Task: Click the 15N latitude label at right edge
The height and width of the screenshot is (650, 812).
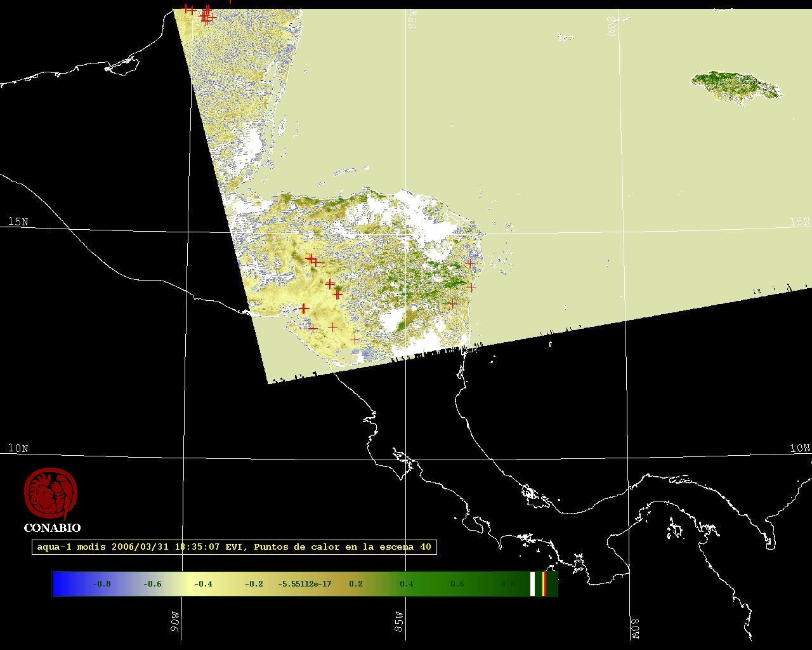Action: tap(800, 222)
